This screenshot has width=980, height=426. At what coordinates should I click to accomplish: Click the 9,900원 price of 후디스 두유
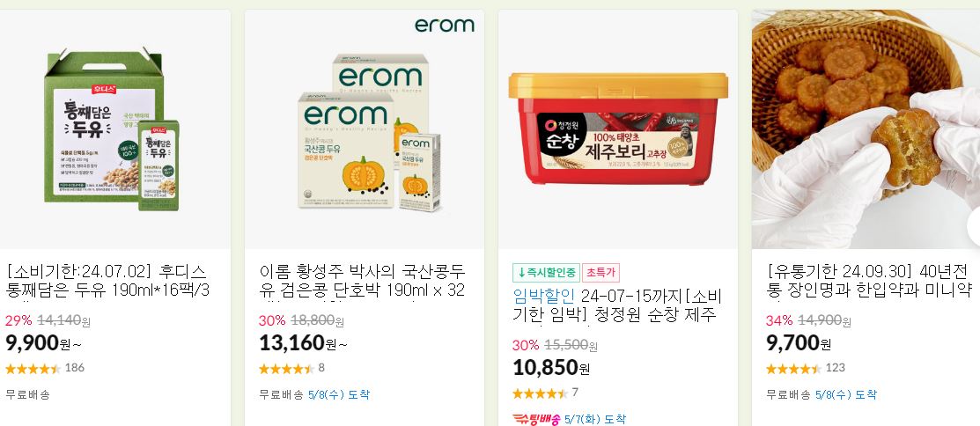tap(43, 343)
